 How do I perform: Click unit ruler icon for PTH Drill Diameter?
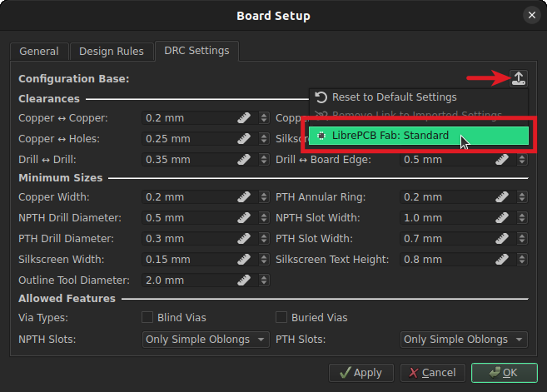pos(244,239)
